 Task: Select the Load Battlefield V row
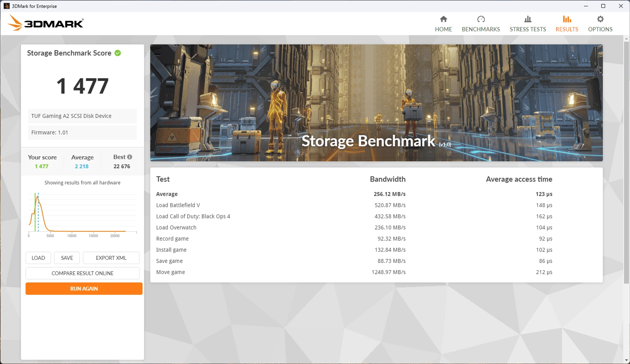coord(376,205)
